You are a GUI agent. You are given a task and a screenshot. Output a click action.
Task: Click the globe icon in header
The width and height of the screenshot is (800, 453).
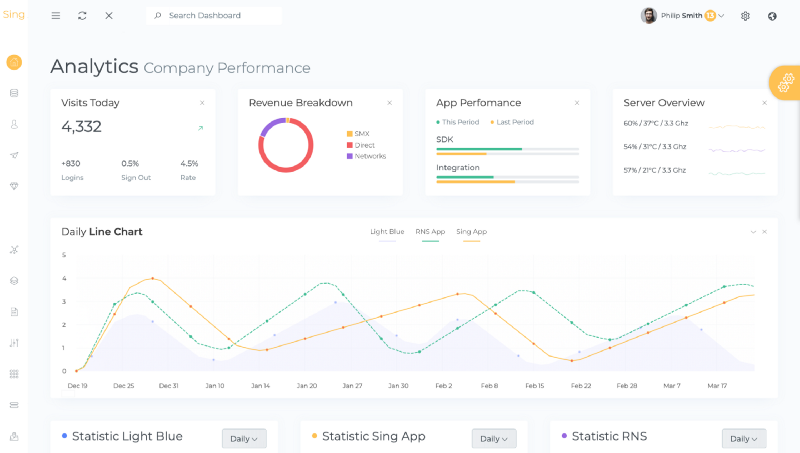click(x=772, y=16)
